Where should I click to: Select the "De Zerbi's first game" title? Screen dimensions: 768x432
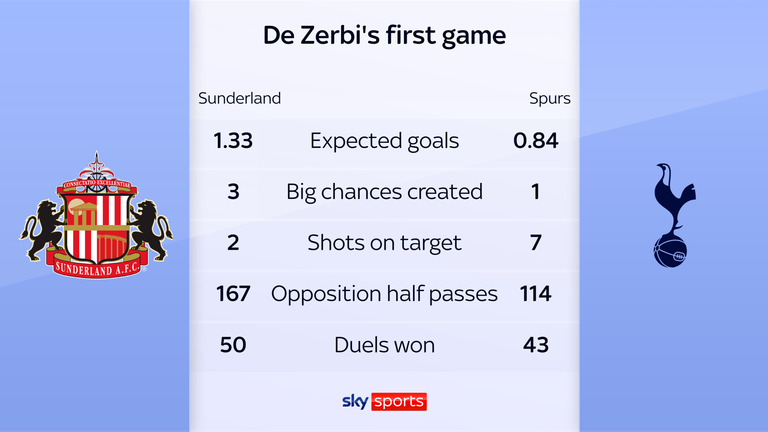click(384, 36)
